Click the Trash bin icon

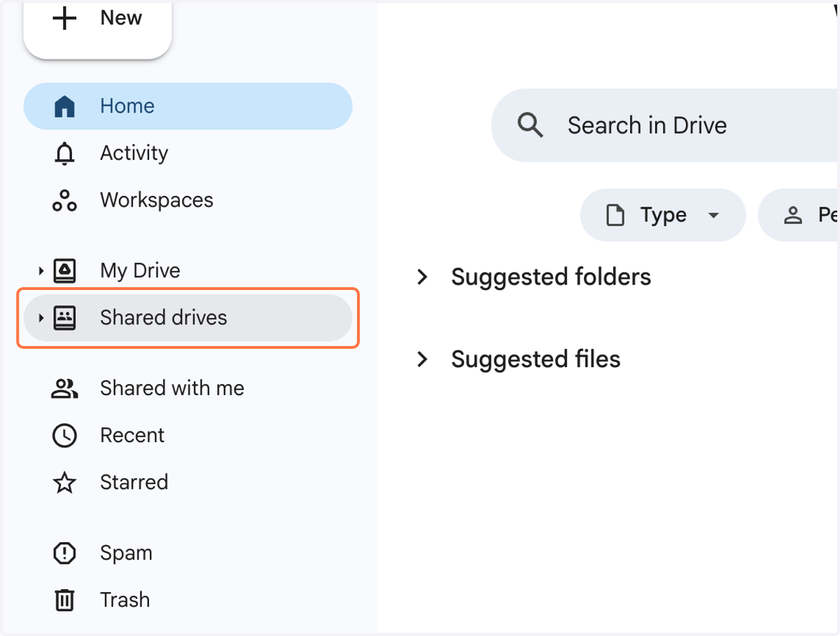64,600
